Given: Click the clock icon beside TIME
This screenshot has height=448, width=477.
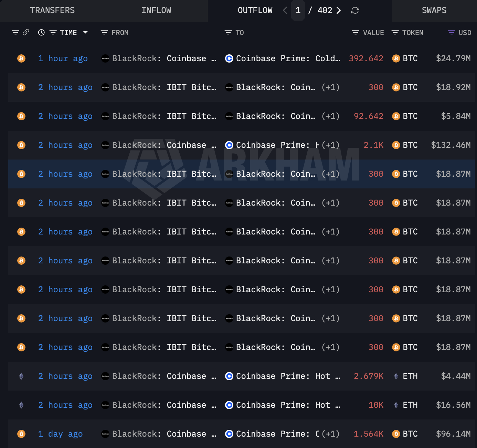Looking at the screenshot, I should [41, 33].
